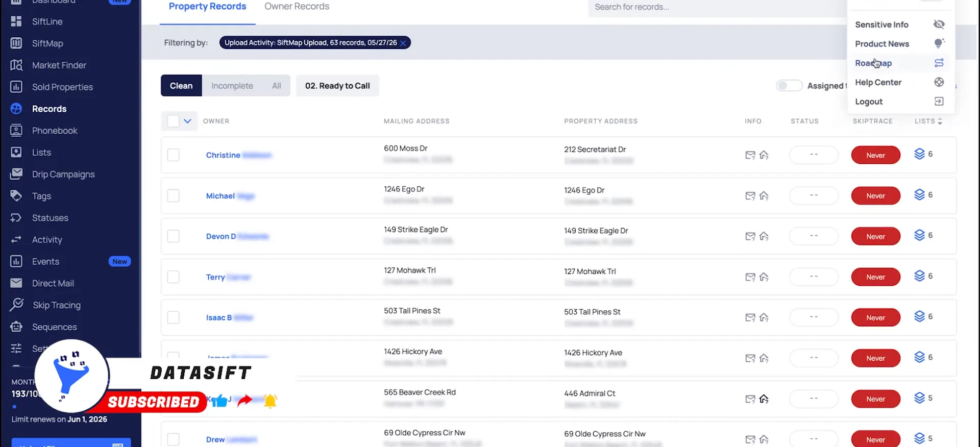Open SiftLine from the sidebar
This screenshot has height=447, width=980.
pyautogui.click(x=47, y=21)
